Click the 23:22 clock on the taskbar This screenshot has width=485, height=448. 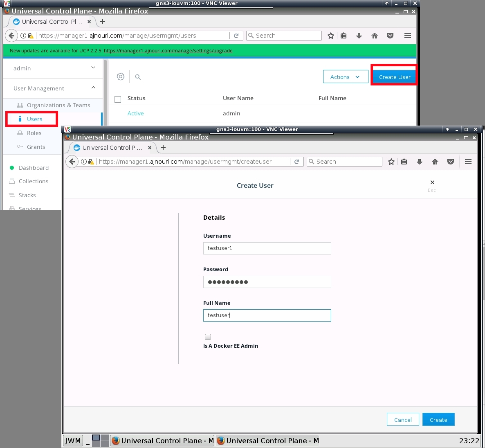coord(469,441)
